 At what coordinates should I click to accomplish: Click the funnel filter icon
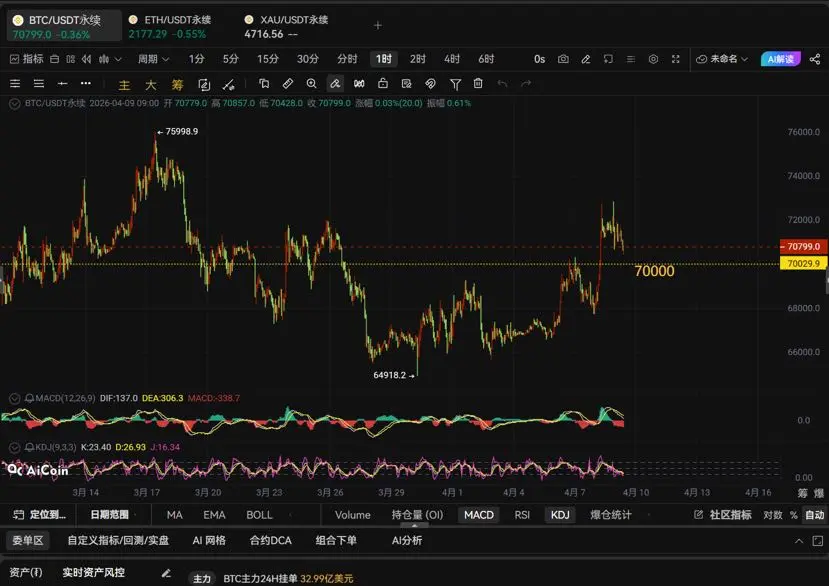[455, 84]
